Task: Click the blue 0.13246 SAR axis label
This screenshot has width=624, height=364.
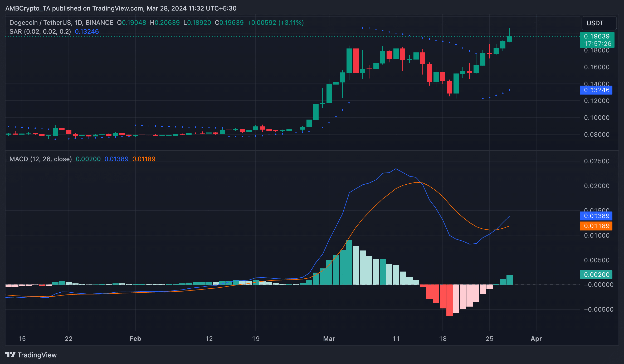Action: pyautogui.click(x=596, y=90)
